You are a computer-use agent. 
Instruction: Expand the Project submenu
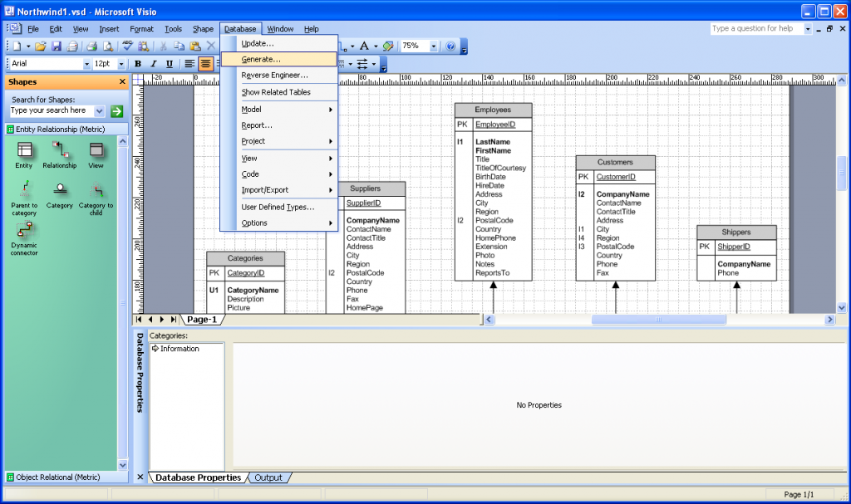click(x=279, y=141)
